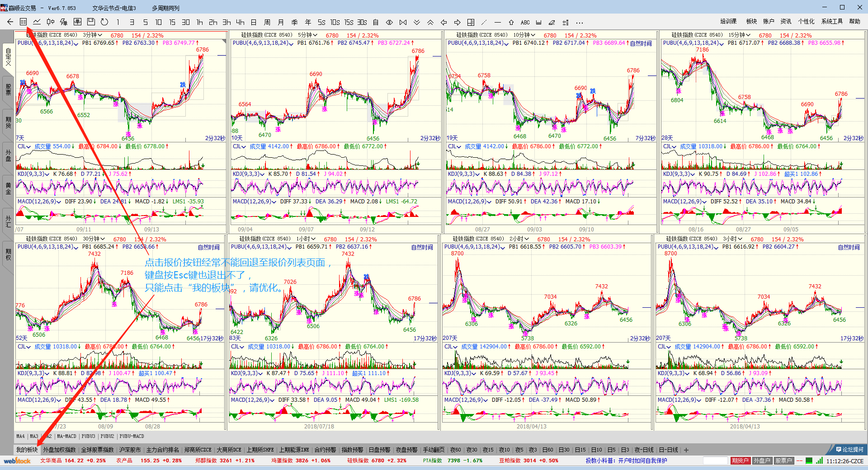Image resolution: width=868 pixels, height=470 pixels.
Task: Click the ruler measure tool icon
Action: click(538, 22)
